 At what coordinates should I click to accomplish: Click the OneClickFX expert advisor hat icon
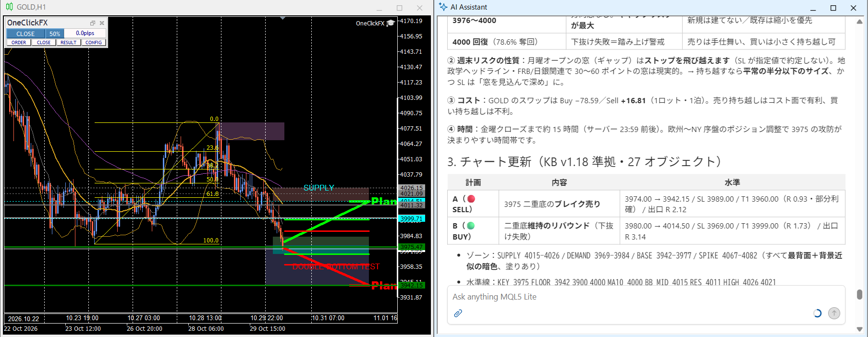(391, 23)
